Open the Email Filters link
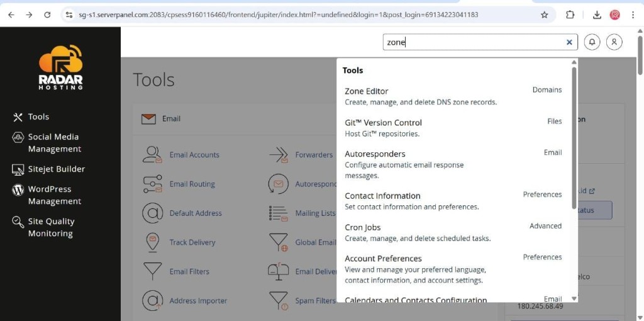This screenshot has width=644, height=321. pyautogui.click(x=189, y=272)
